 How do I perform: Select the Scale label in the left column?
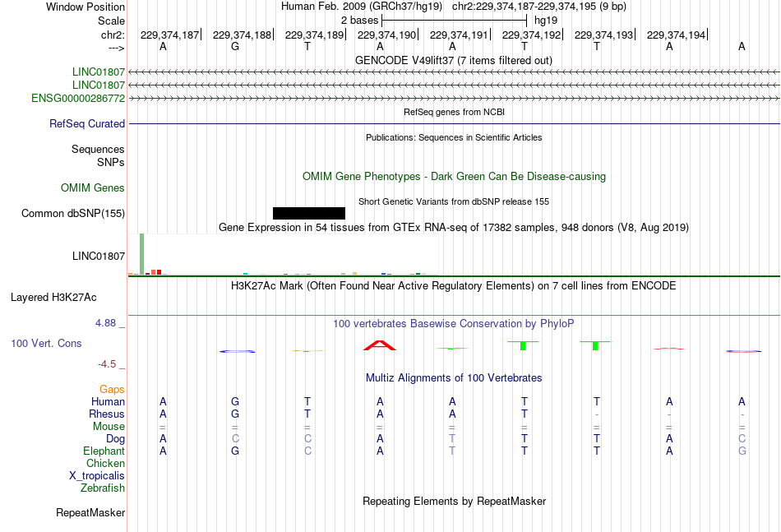111,21
